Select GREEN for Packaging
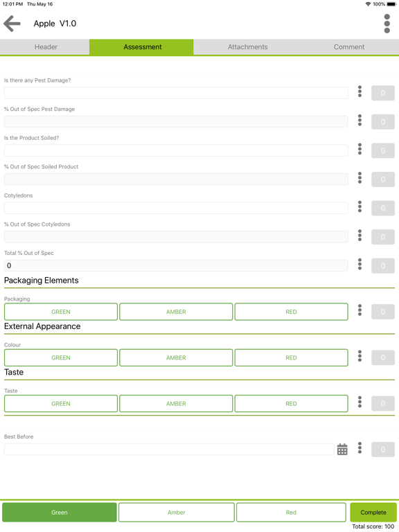 (61, 312)
